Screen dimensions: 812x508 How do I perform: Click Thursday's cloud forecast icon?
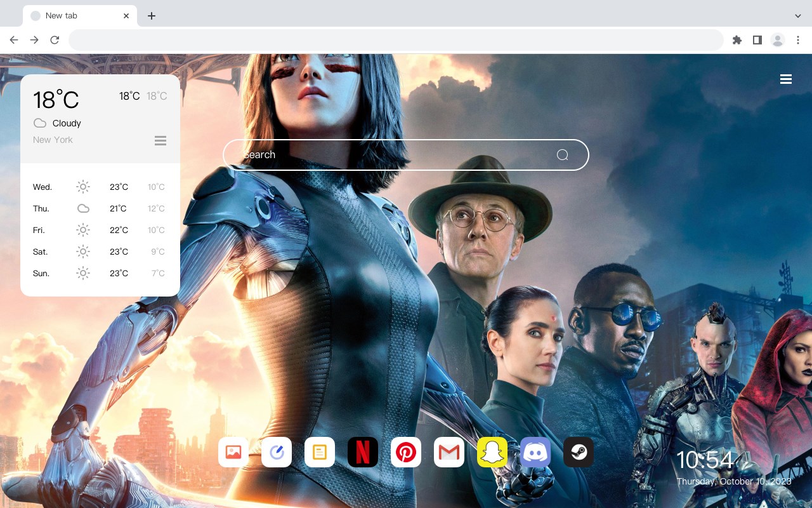click(x=83, y=208)
